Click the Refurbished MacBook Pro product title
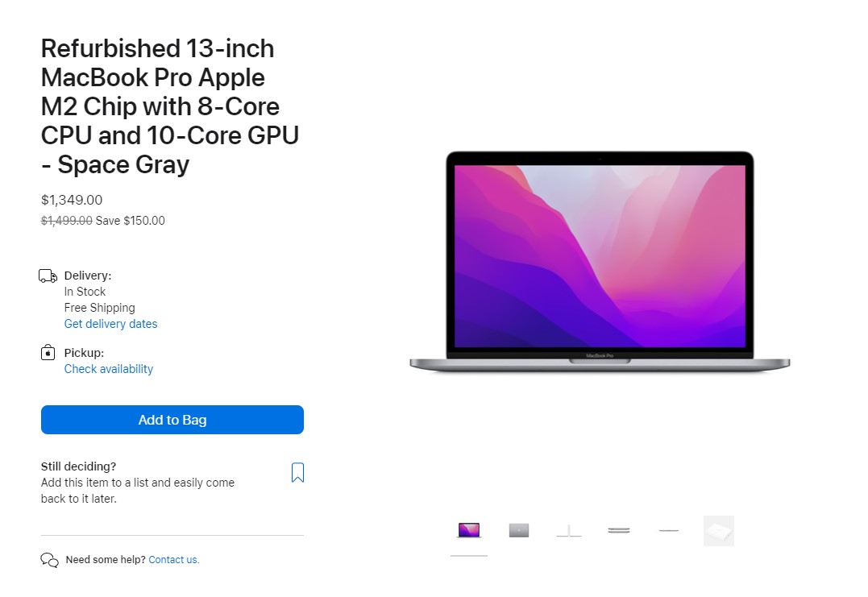This screenshot has height=597, width=868. pyautogui.click(x=170, y=107)
